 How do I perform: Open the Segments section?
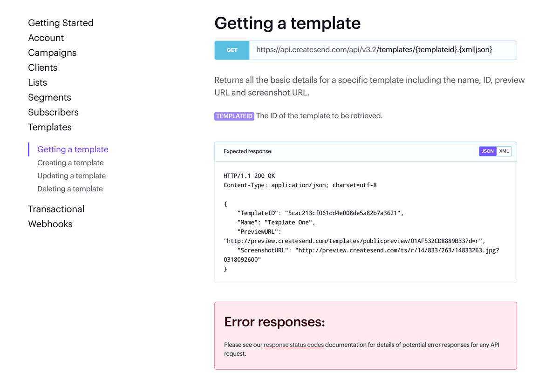50,97
